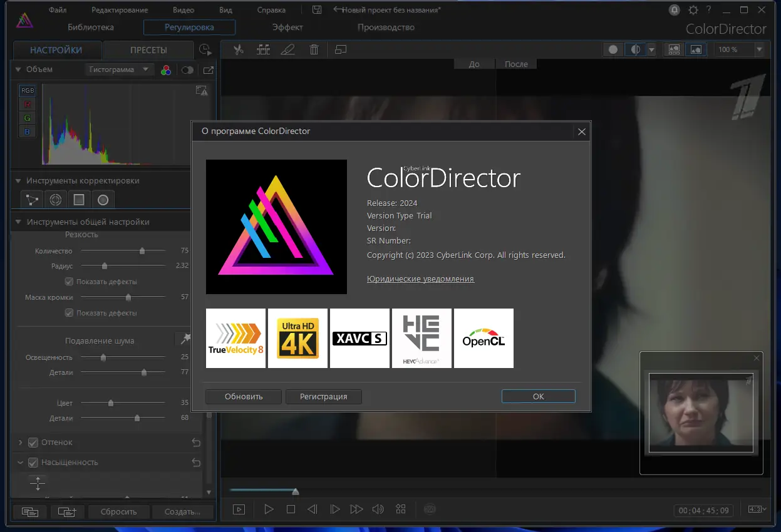Screen dimensions: 781x532
Task: Click the paste adjustments icon with plus
Action: point(67,511)
